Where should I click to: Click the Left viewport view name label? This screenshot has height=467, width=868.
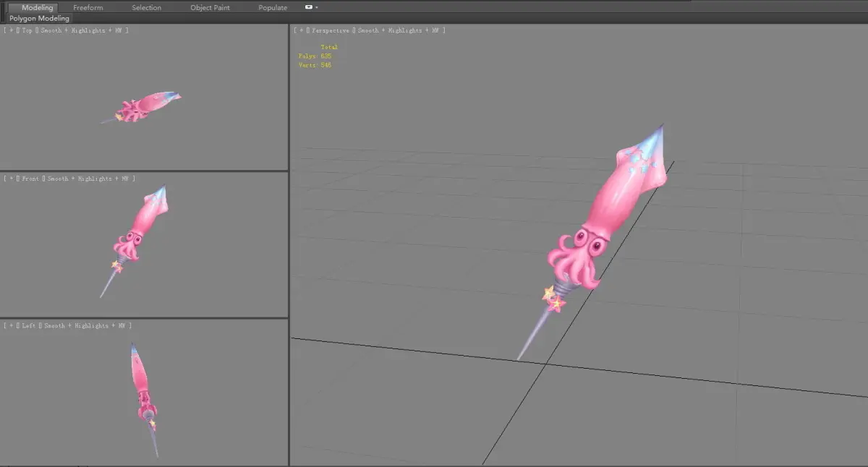click(x=29, y=326)
